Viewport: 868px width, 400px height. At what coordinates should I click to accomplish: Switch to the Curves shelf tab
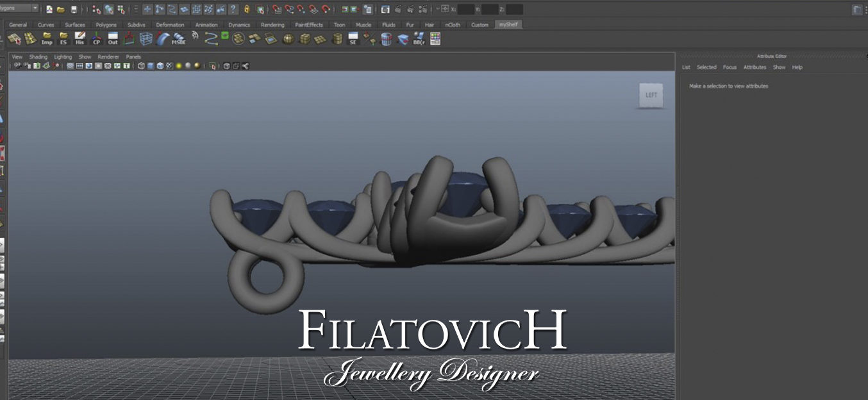pos(46,25)
